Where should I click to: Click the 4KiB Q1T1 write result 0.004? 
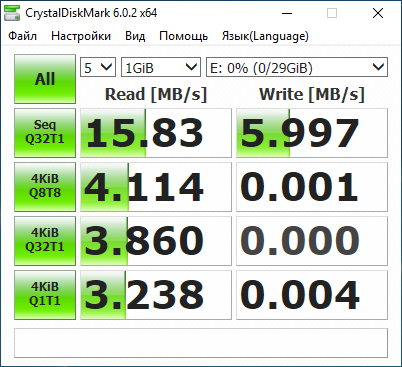[312, 295]
